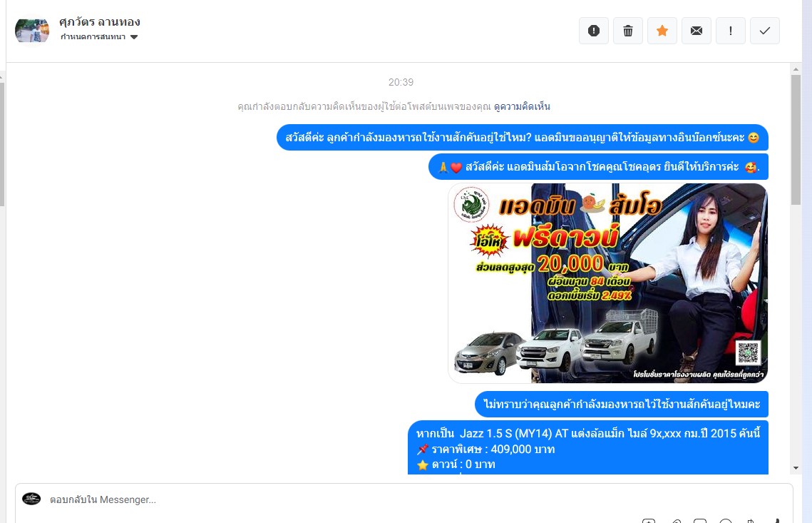
Task: Mark conversation unread with envelope icon
Action: tap(696, 31)
